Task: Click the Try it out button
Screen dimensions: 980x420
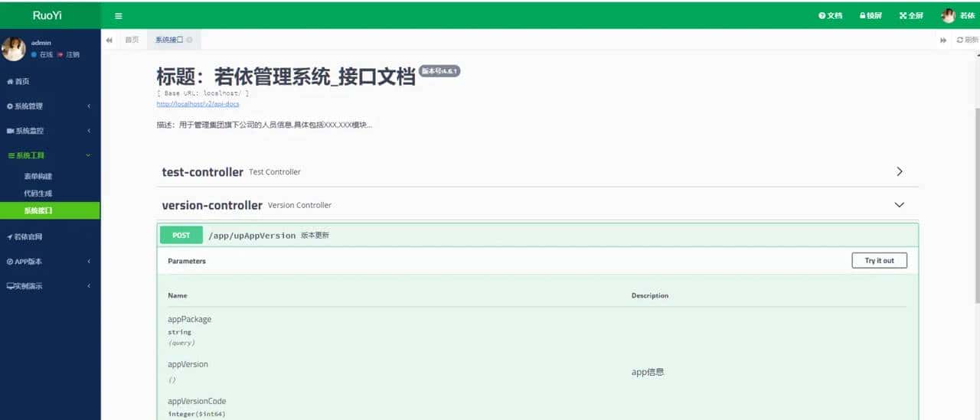Action: 879,261
